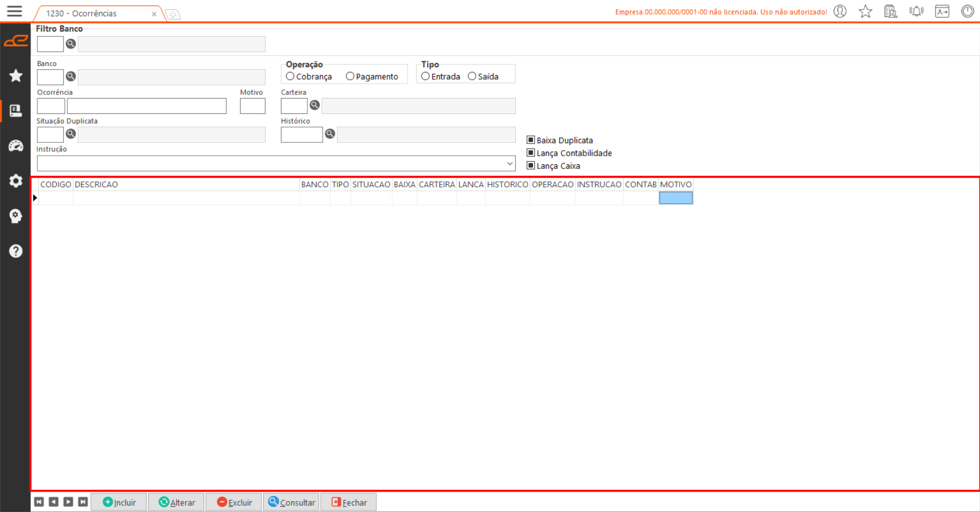This screenshot has width=980, height=512.
Task: Click the notifications bell icon
Action: tap(916, 11)
